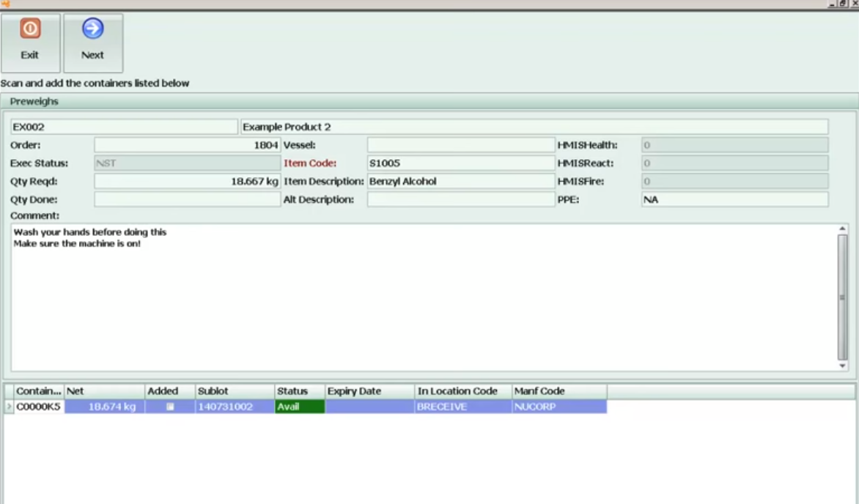Sort table by Net column header
Image resolution: width=859 pixels, height=504 pixels.
click(x=104, y=391)
